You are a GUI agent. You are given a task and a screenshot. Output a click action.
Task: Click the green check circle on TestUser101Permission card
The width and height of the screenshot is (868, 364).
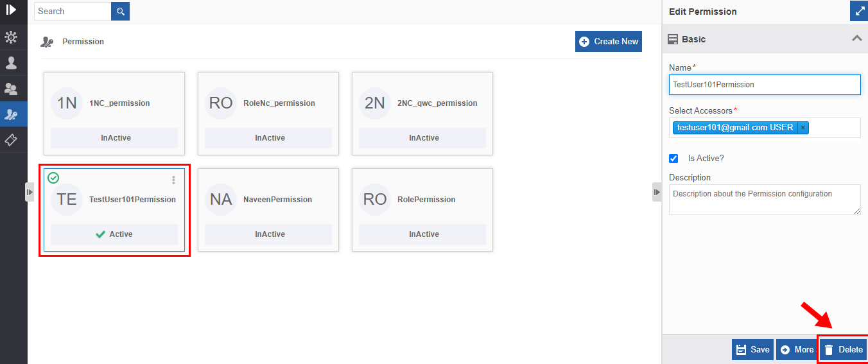pyautogui.click(x=53, y=178)
